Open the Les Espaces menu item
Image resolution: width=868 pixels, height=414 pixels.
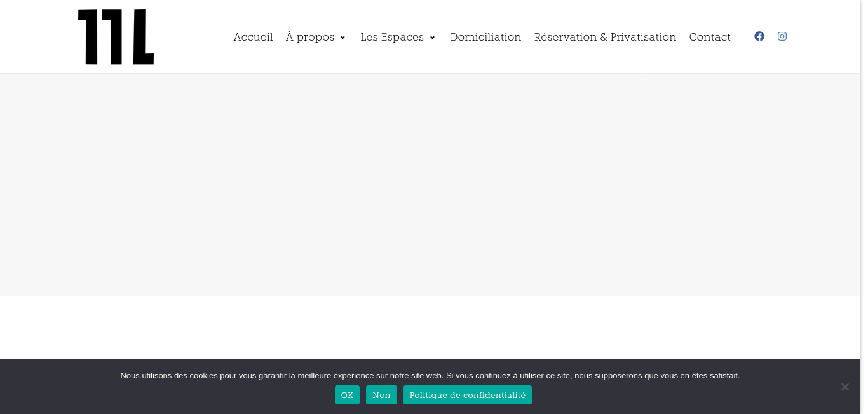[392, 37]
